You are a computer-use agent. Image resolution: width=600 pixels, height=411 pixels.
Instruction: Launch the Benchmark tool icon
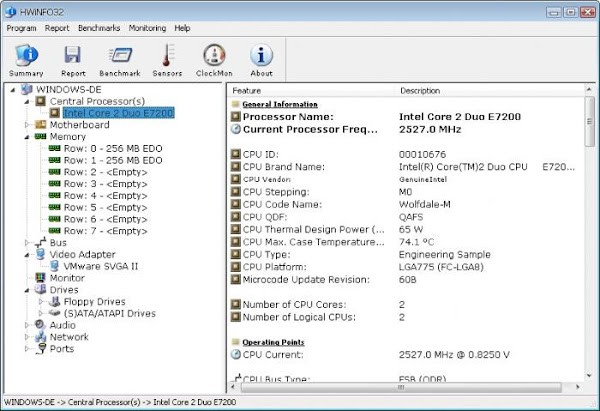(120, 55)
